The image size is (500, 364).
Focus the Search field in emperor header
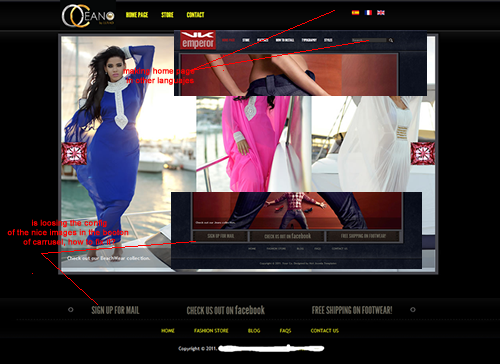369,40
